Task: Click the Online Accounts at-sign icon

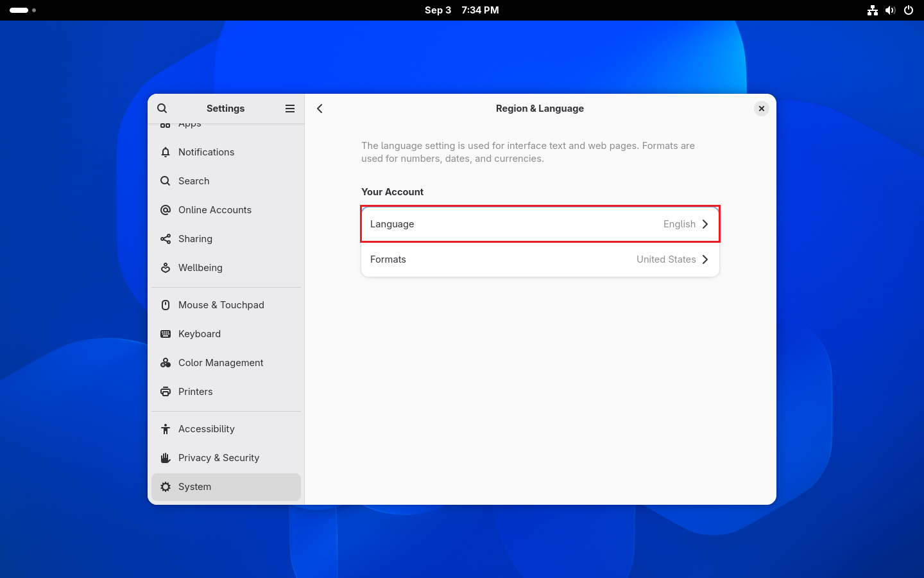Action: [x=166, y=210]
